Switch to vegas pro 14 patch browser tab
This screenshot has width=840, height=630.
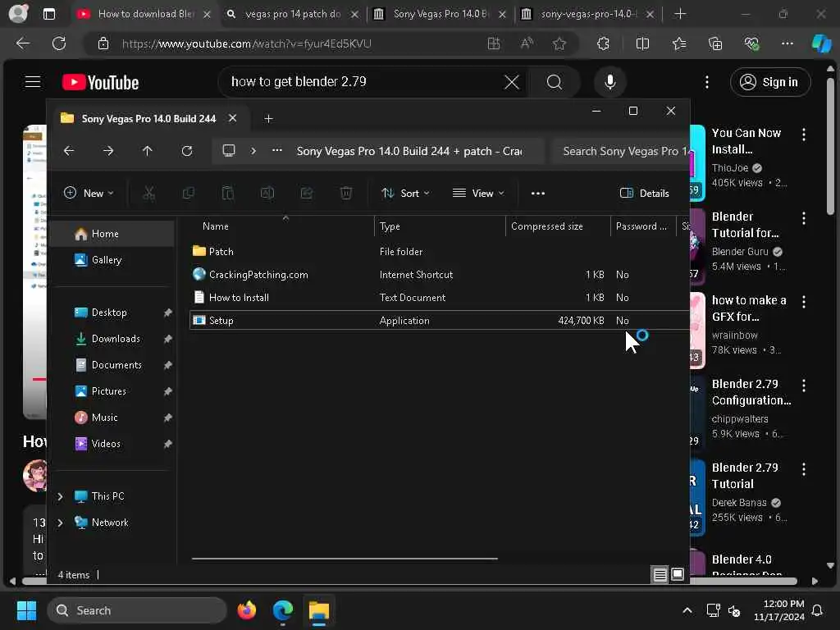tap(292, 14)
